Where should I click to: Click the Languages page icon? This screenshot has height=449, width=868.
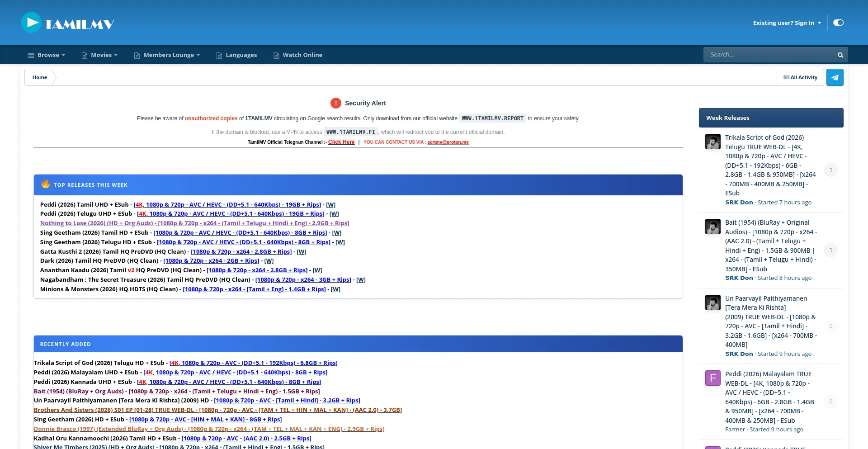[219, 55]
